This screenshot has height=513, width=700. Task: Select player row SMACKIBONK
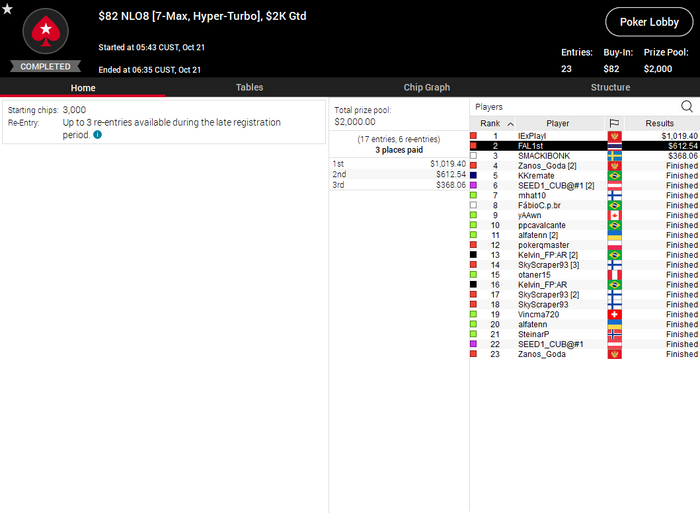point(584,156)
